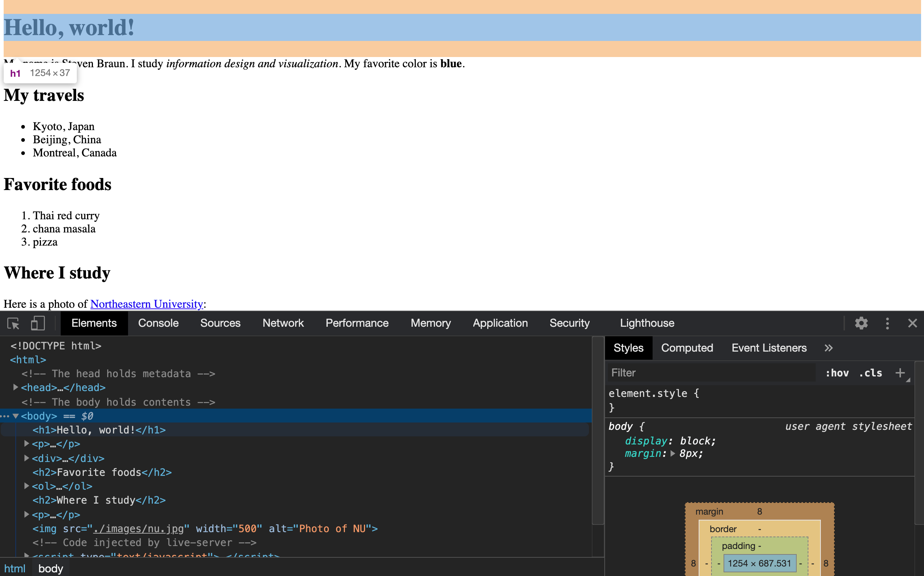The width and height of the screenshot is (924, 576).
Task: Select the html root element node
Action: [x=28, y=360]
